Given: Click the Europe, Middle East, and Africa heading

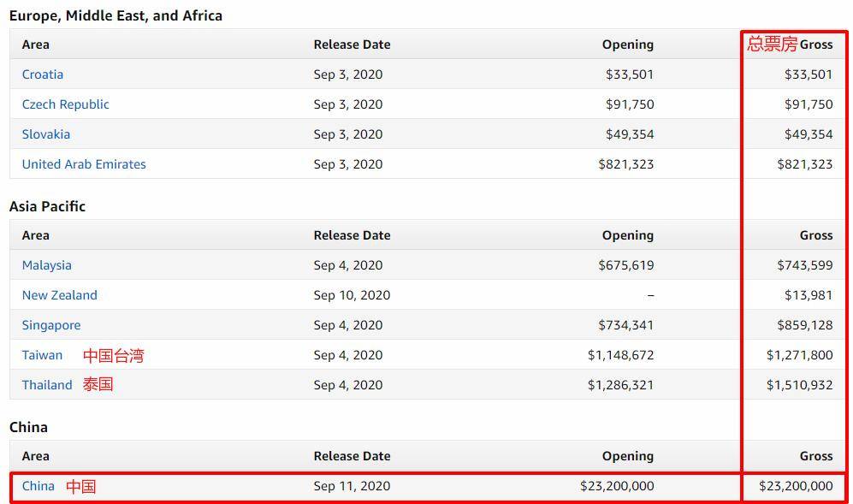Looking at the screenshot, I should click(116, 15).
